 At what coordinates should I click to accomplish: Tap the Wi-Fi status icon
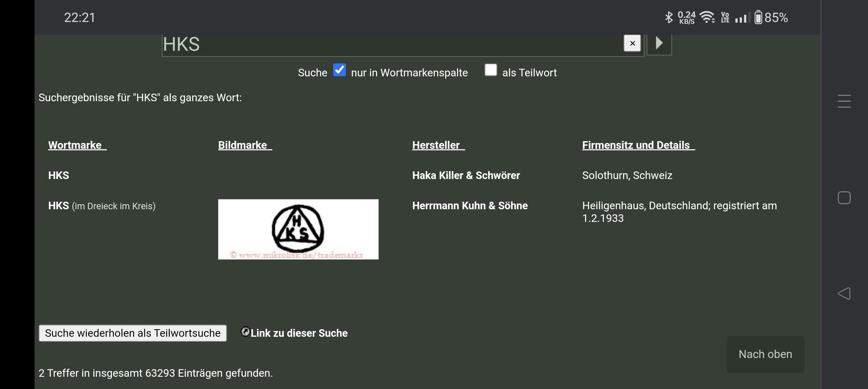[x=707, y=17]
